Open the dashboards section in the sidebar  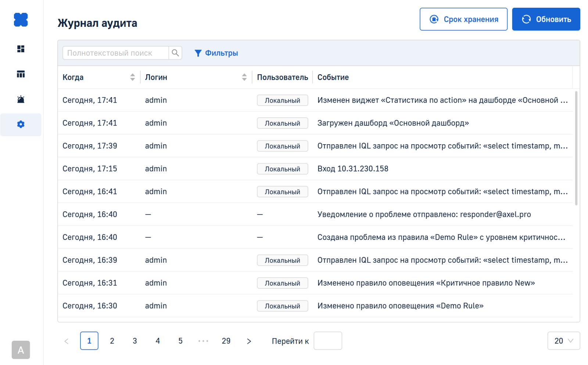point(21,49)
